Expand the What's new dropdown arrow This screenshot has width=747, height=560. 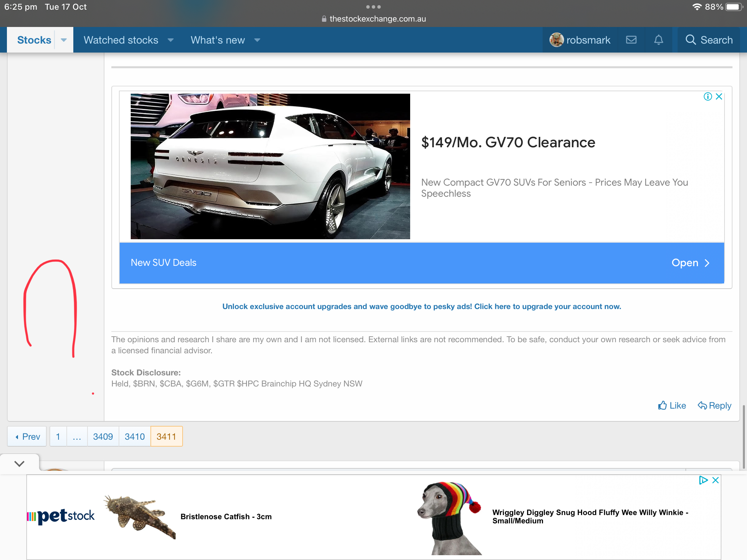pyautogui.click(x=257, y=40)
